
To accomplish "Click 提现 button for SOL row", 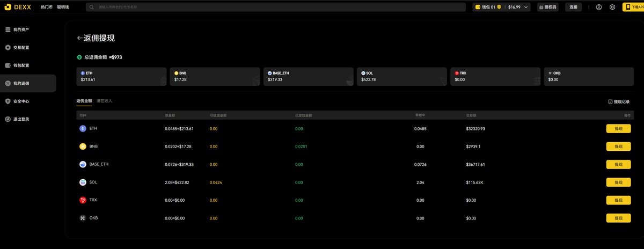I will coord(618,182).
